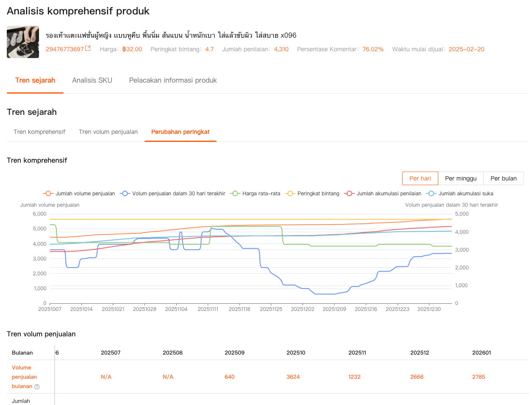
Task: Hide the Harga rata-rata series
Action: [255, 194]
